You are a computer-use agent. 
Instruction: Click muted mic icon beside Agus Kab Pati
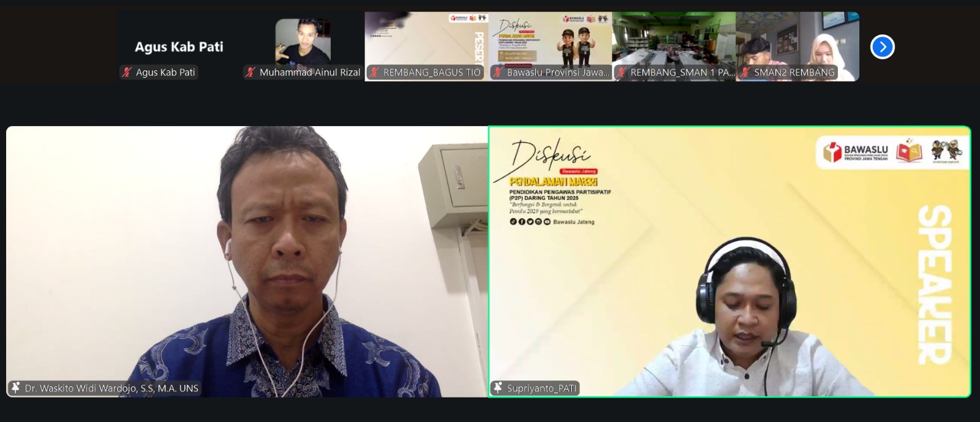(127, 72)
